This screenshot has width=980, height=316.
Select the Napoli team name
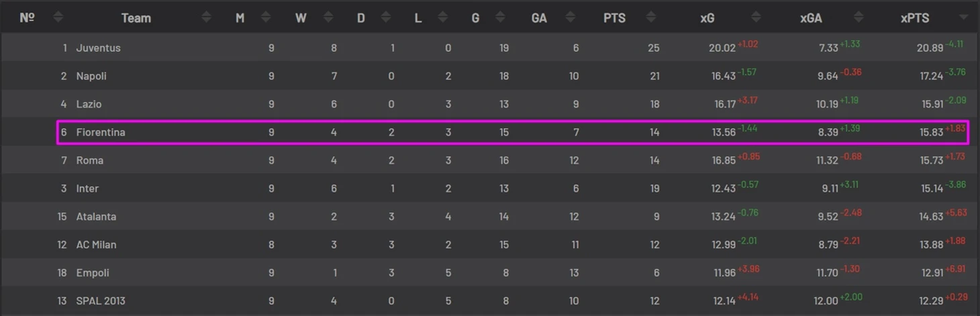91,76
